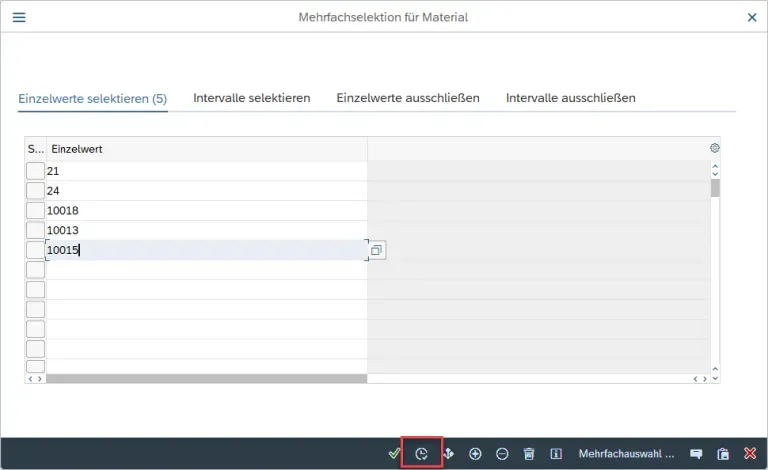Click the green checkmark accept icon
Viewport: 768px width, 470px height.
(394, 454)
